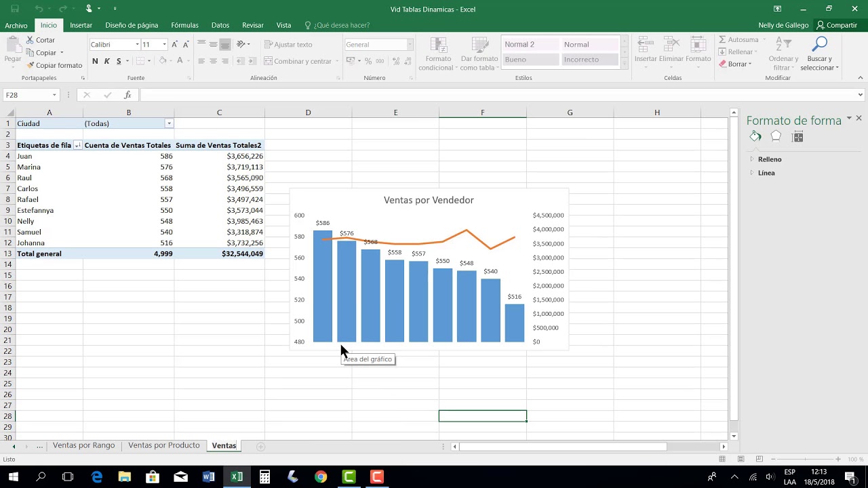Screen dimensions: 868x488
Task: Click the status bar zoom slider
Action: coord(804,459)
